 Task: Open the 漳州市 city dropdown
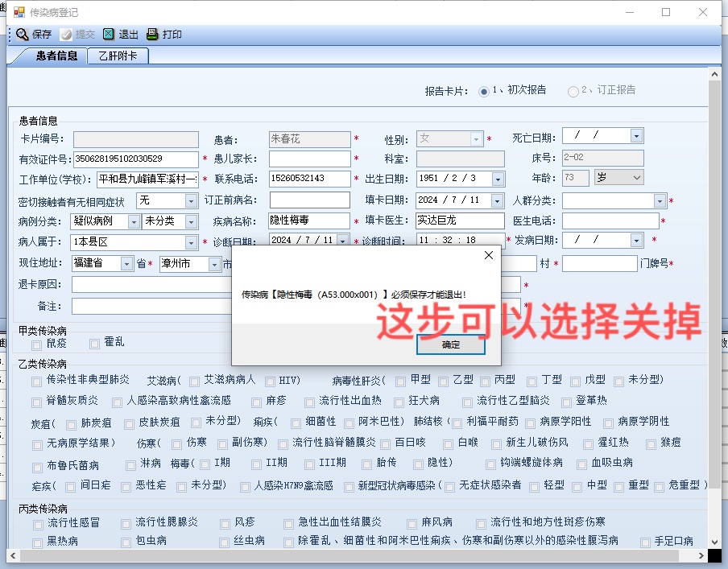[214, 264]
